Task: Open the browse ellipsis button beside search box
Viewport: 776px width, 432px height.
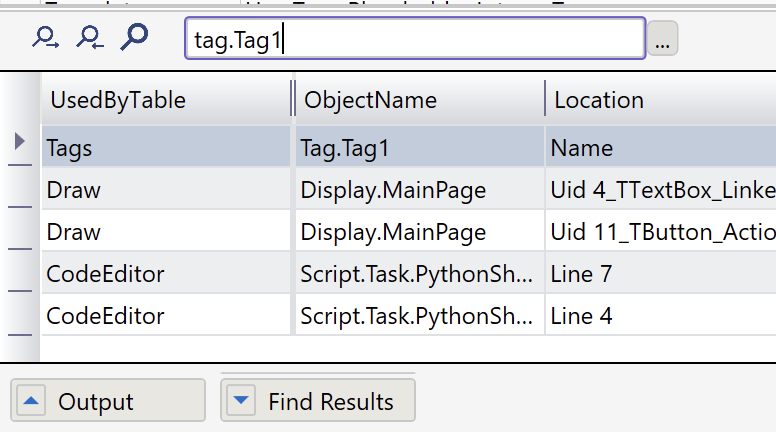Action: [663, 40]
